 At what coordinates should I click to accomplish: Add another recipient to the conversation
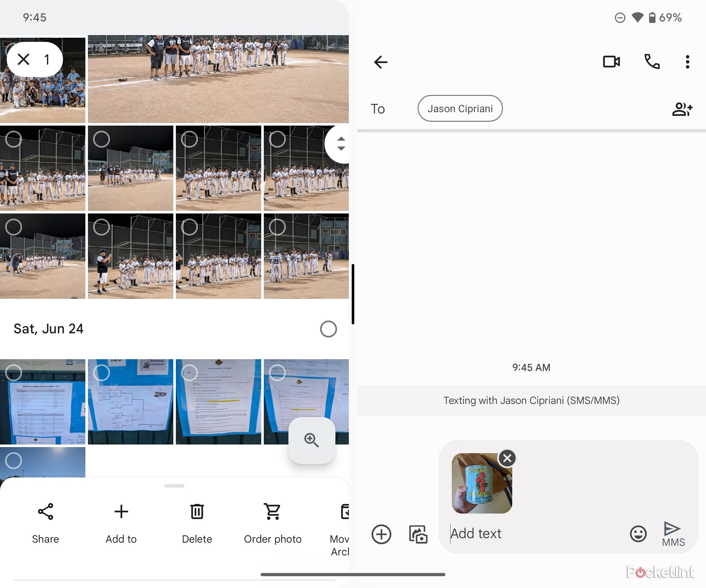[682, 108]
